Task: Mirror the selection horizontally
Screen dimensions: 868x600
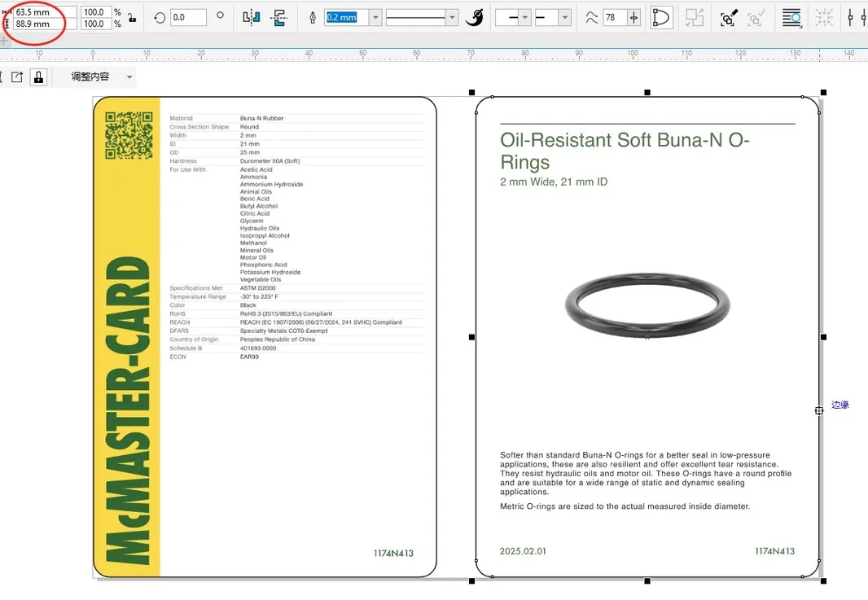Action: 252,18
